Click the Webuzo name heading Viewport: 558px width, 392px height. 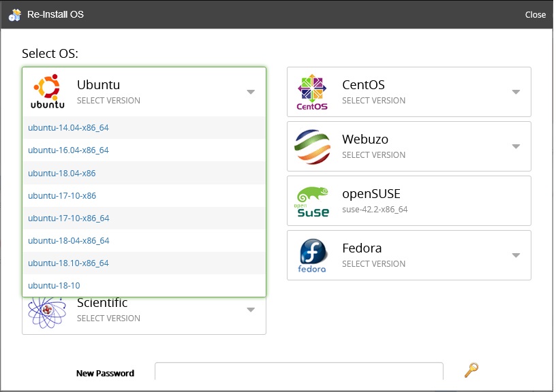(x=365, y=140)
